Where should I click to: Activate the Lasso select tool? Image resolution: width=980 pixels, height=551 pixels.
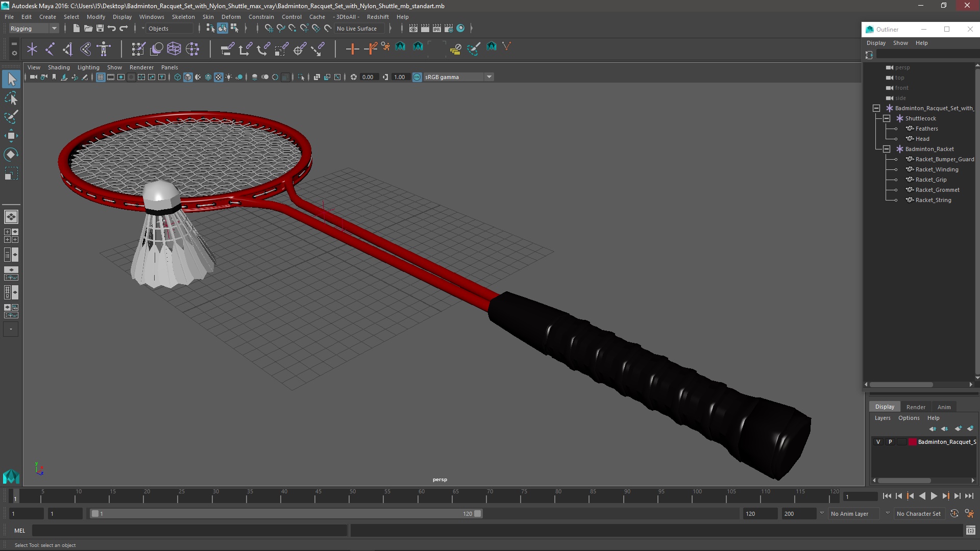11,98
